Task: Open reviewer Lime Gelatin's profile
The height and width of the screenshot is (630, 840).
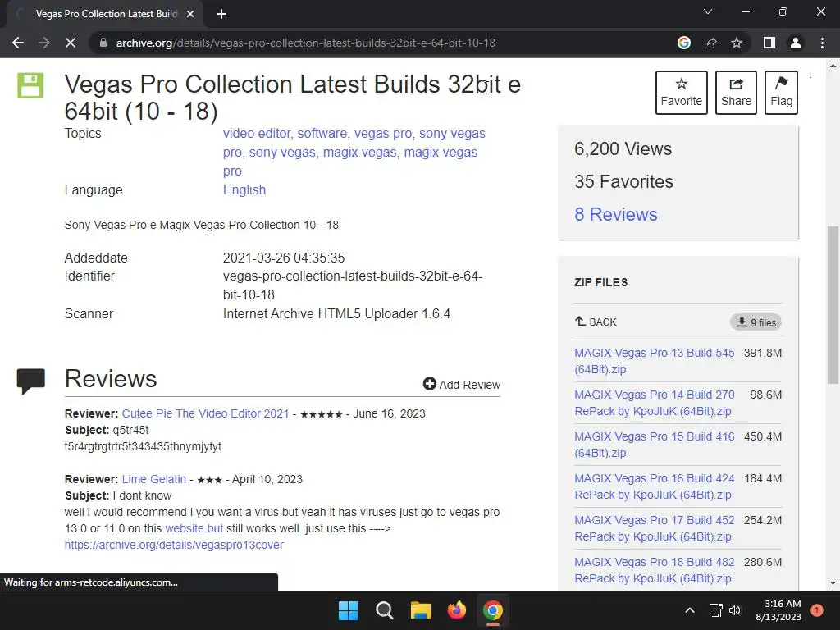Action: click(x=153, y=479)
